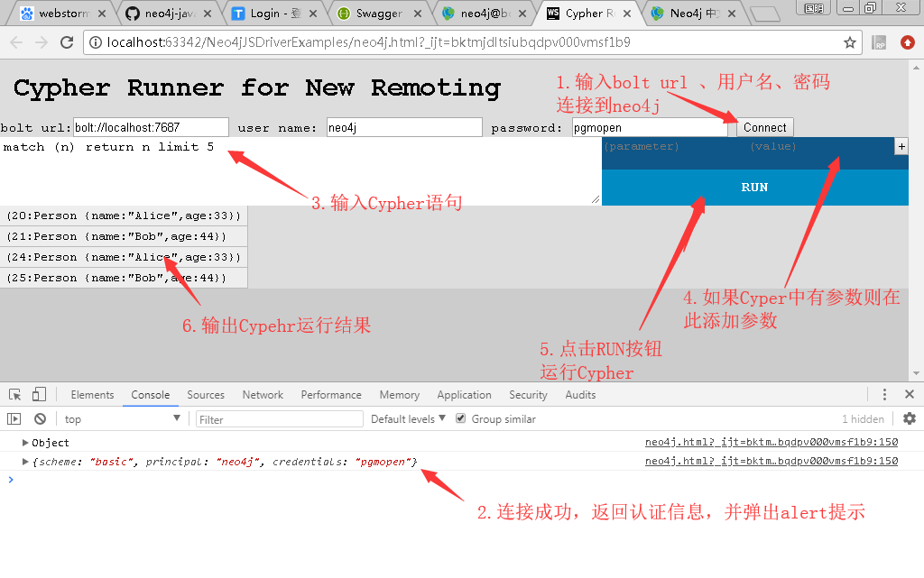Open console settings gear
924x578 pixels.
[910, 418]
